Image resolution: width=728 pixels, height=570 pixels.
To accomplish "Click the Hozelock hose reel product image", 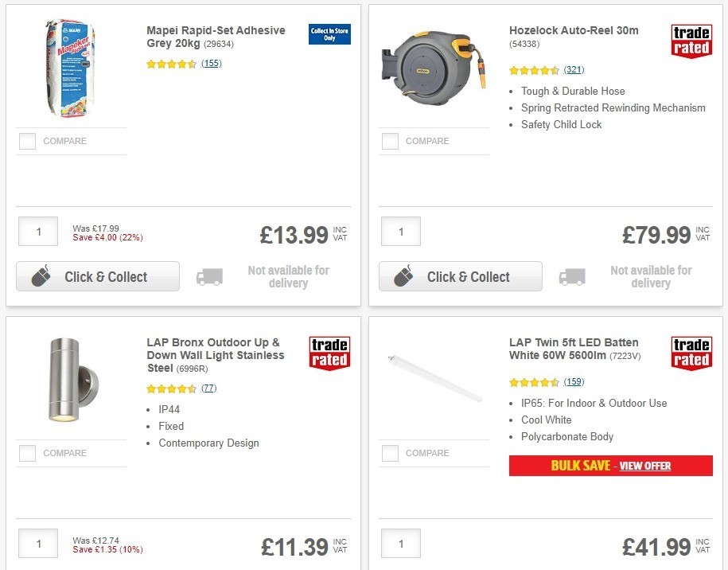I will [434, 68].
